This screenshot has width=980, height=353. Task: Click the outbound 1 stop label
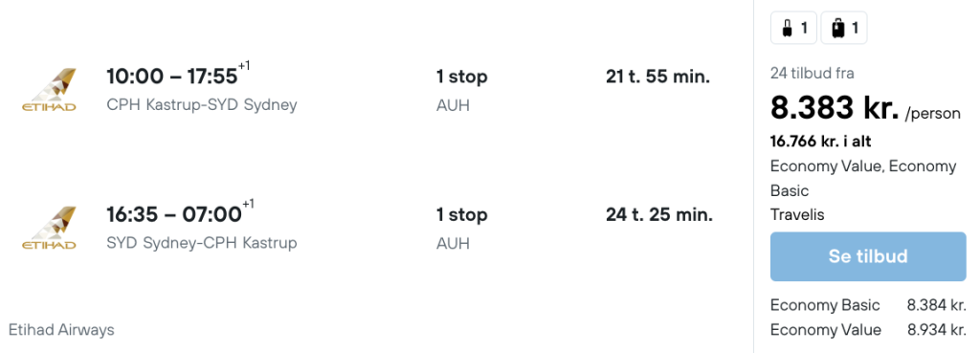coord(462,77)
